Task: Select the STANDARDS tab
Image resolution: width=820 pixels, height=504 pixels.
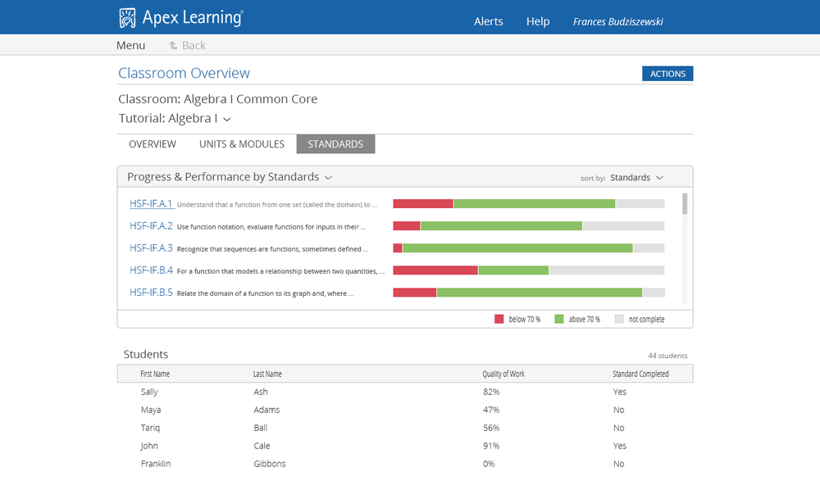Action: coord(335,143)
